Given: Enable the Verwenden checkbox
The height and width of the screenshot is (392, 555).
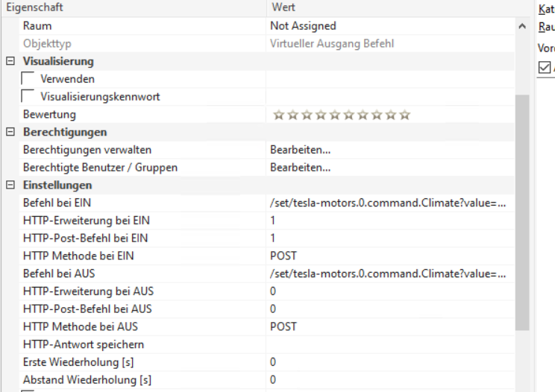Looking at the screenshot, I should (29, 79).
